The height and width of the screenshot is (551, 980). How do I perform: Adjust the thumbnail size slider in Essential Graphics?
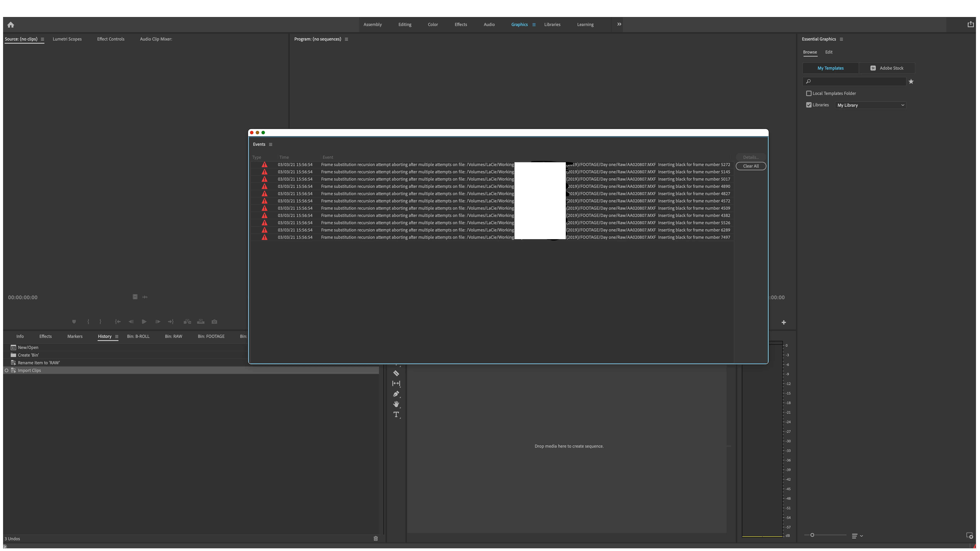point(812,535)
